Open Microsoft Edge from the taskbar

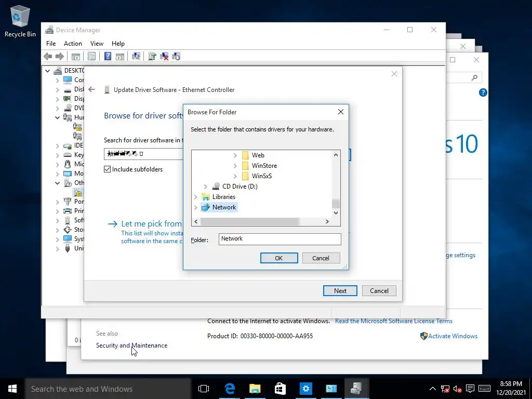coord(230,389)
